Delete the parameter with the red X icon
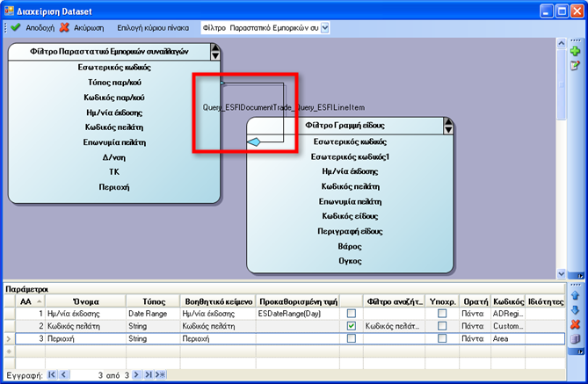This screenshot has width=588, height=384. (575, 324)
